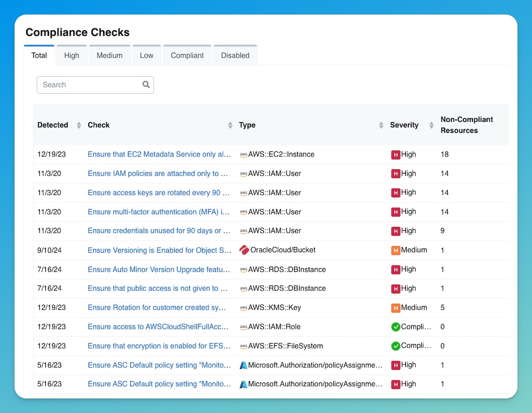Click the green Compliant checkmark for EFS::FileSystem row
The image size is (532, 413).
point(396,346)
